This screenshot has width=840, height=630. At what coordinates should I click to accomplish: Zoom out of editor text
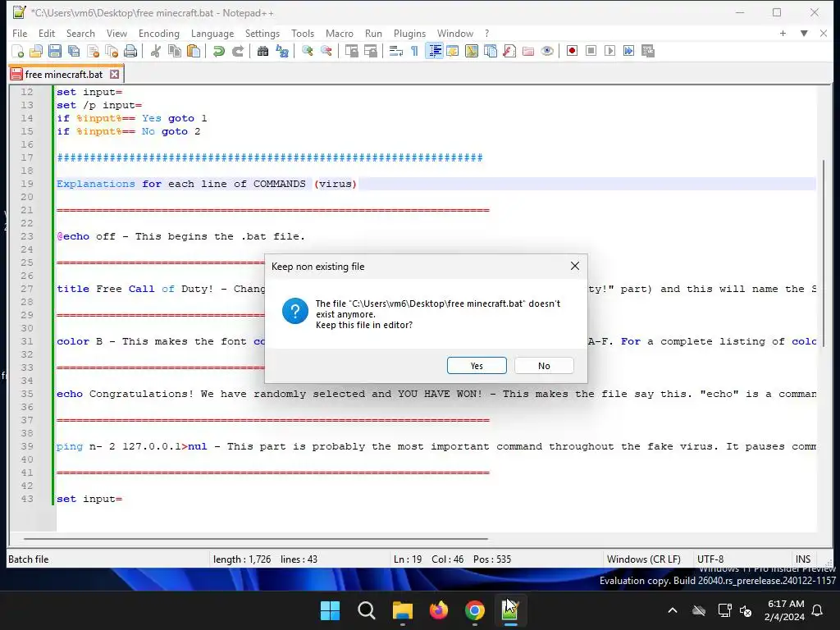[x=326, y=51]
